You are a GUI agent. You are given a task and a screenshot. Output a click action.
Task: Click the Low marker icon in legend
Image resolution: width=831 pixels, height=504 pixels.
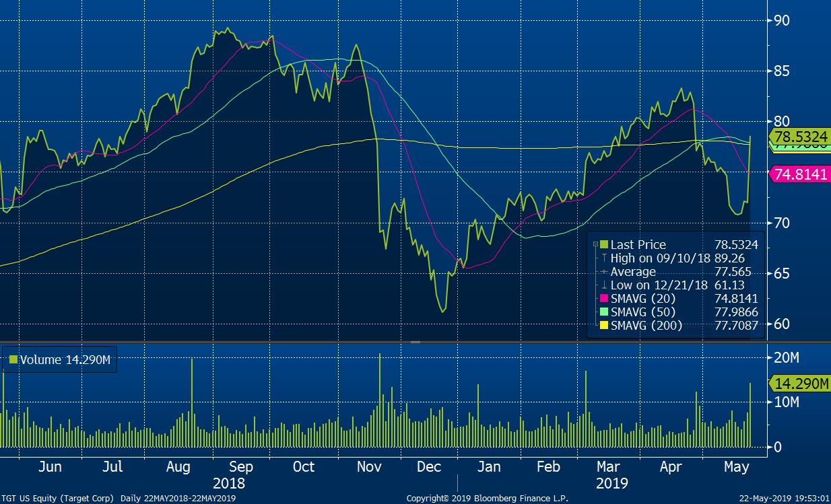tap(604, 285)
